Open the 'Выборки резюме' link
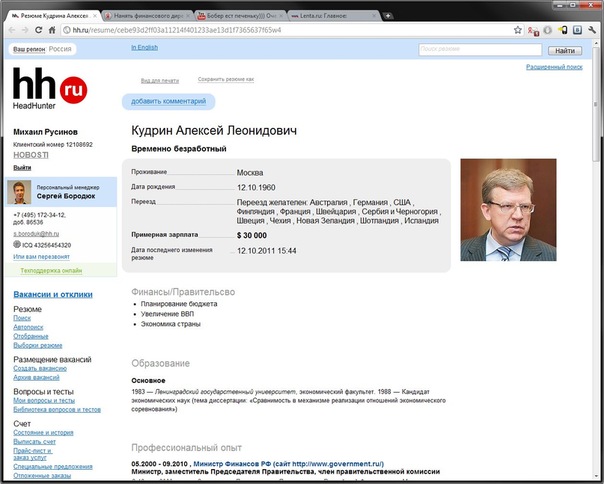 click(x=38, y=346)
